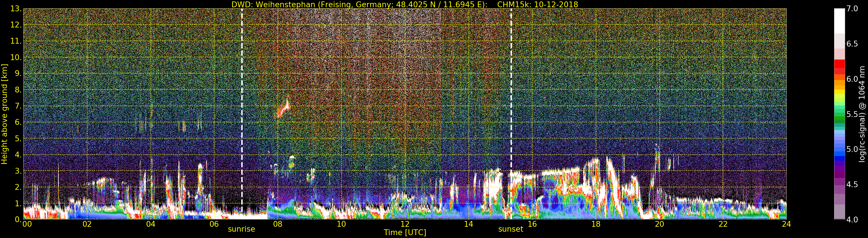868x238 pixels.
Task: Click the '02' time tick label
Action: coord(87,224)
